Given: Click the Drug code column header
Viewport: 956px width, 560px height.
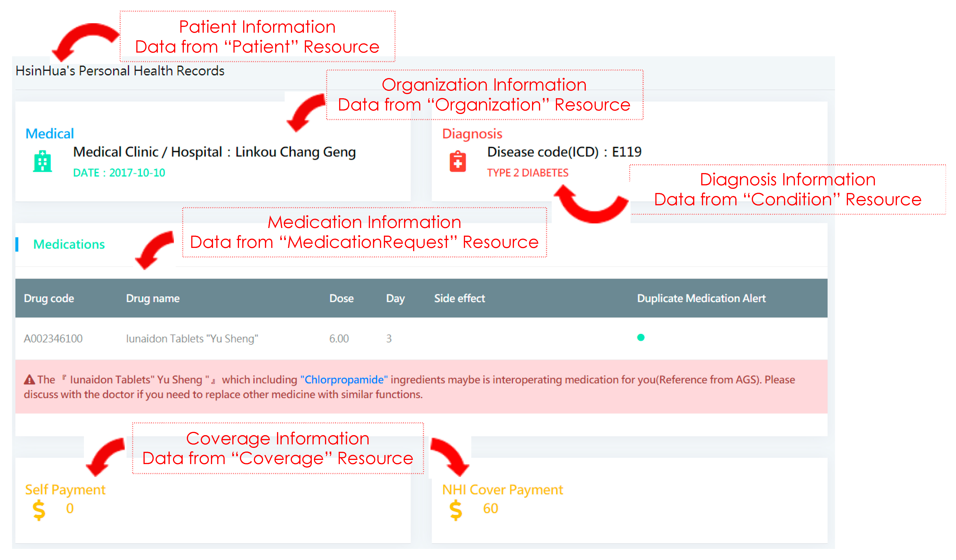Looking at the screenshot, I should tap(49, 299).
